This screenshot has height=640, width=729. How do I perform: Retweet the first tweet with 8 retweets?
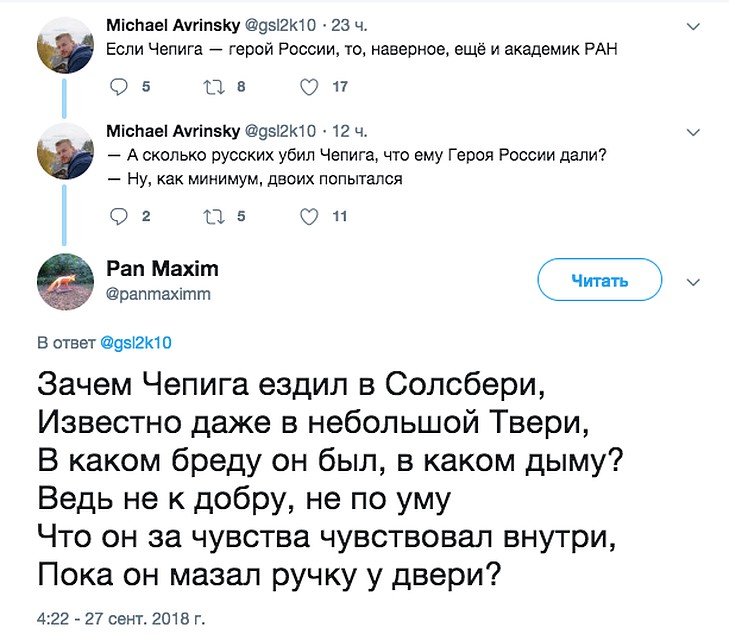click(214, 87)
